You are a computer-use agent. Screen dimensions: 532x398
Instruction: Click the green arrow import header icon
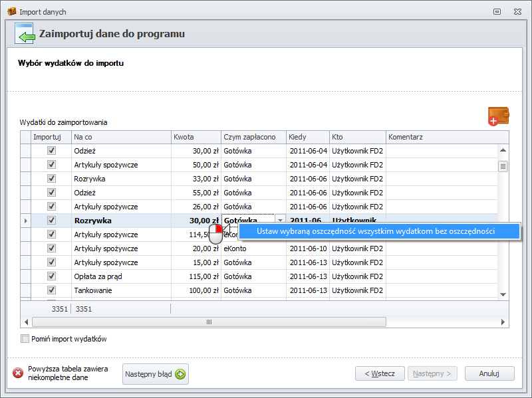point(25,34)
